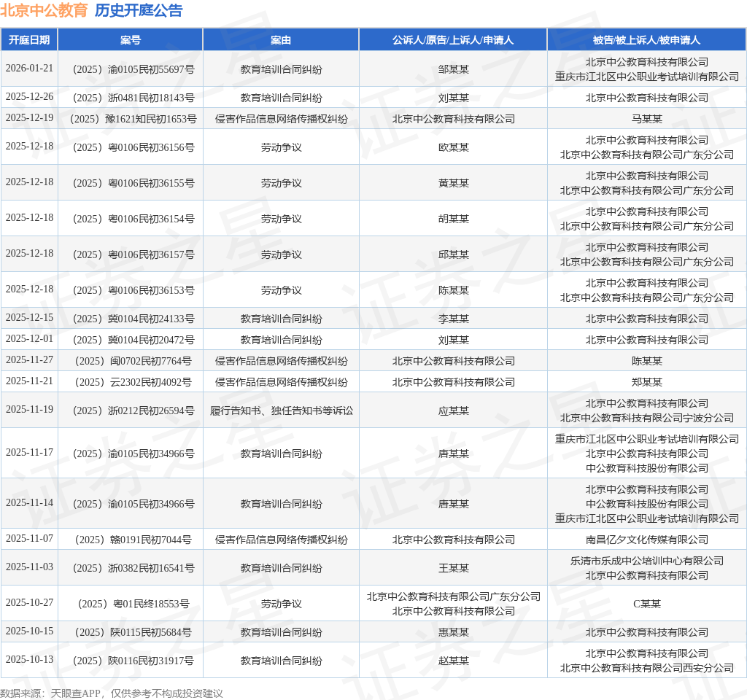Click cause 履行告知书、独任告知书等诉讼
Image resolution: width=747 pixels, height=700 pixels.
point(281,411)
